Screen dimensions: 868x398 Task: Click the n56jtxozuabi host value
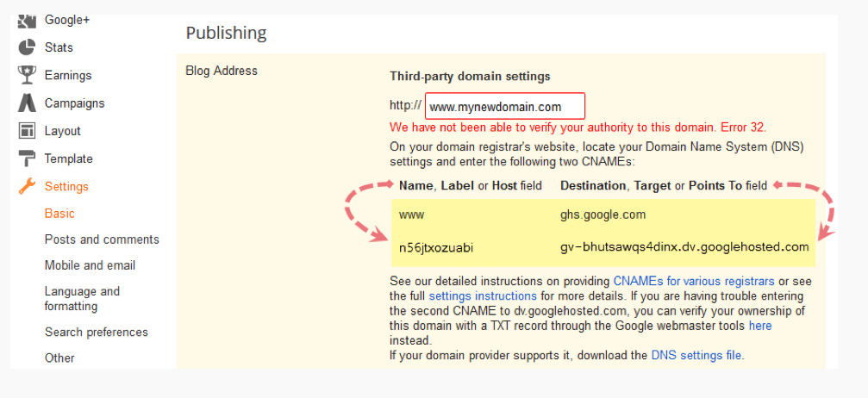[x=435, y=248]
